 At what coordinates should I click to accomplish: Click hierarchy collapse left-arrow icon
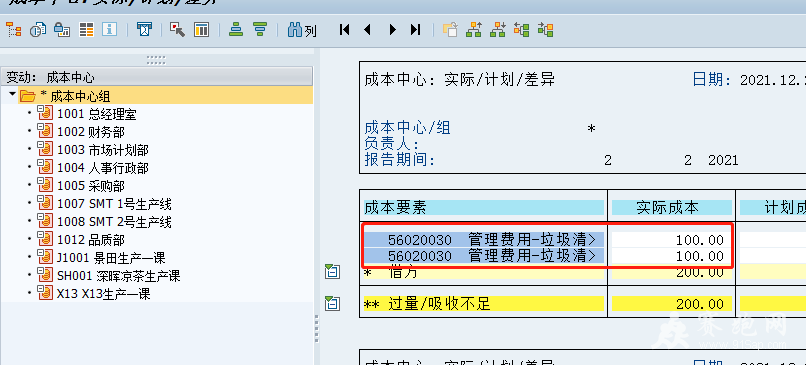click(x=521, y=29)
